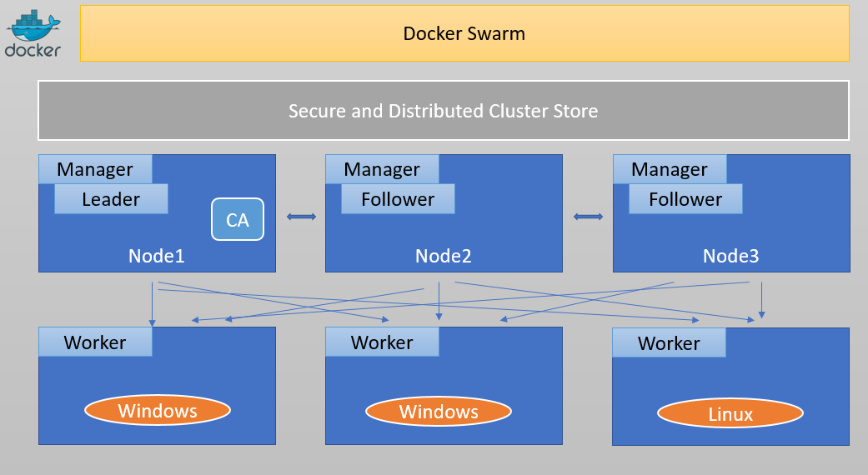Select the Node3 text
This screenshot has height=475, width=868.
730,256
